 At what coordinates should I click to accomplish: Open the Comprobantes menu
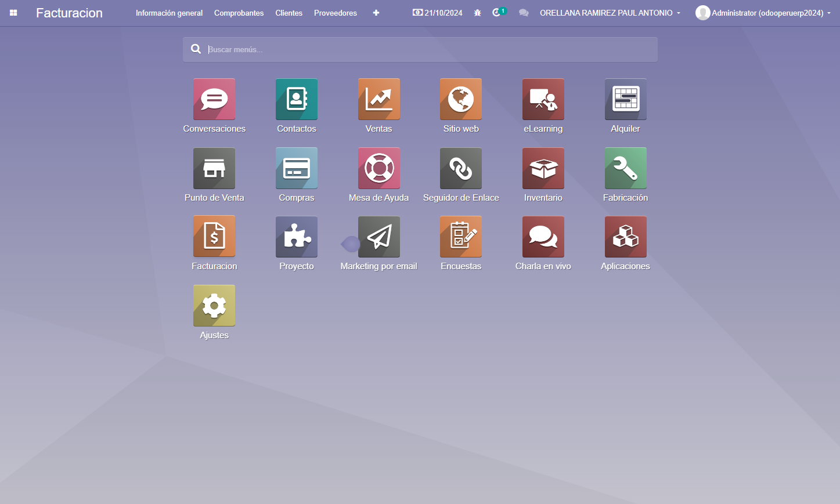[x=239, y=13]
